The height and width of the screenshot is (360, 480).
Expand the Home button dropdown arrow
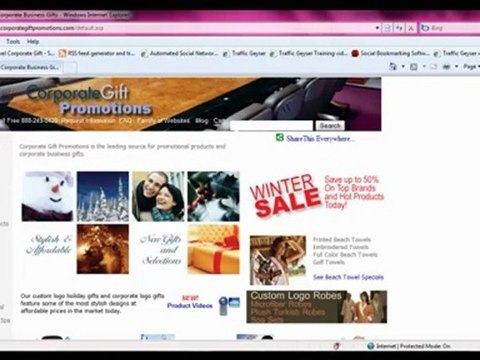point(403,67)
